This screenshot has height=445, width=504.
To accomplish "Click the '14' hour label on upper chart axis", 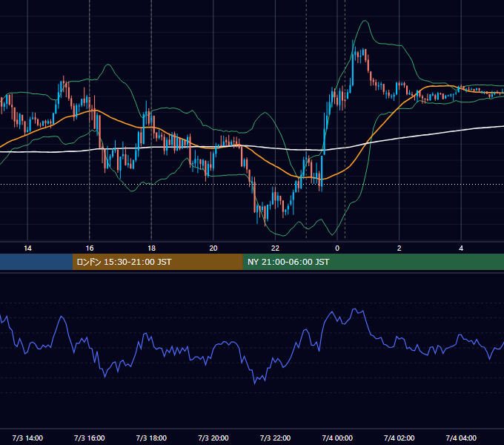I will pyautogui.click(x=27, y=248).
